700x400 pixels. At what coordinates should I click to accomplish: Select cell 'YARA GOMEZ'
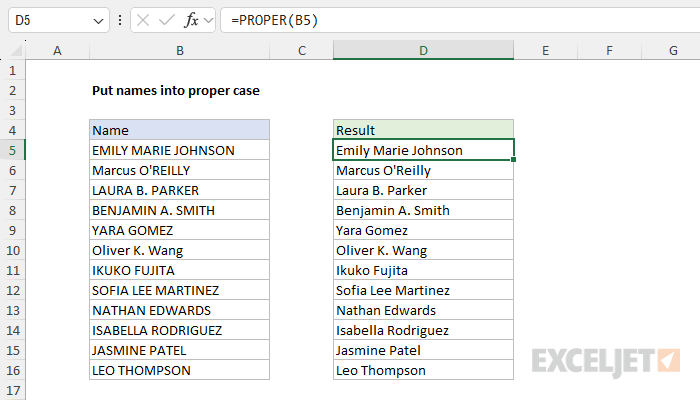click(179, 230)
